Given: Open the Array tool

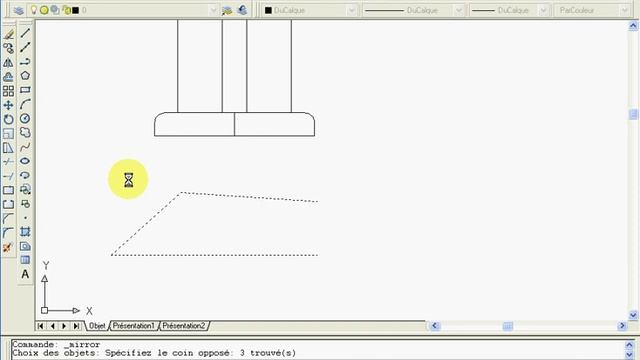Looking at the screenshot, I should [x=8, y=91].
